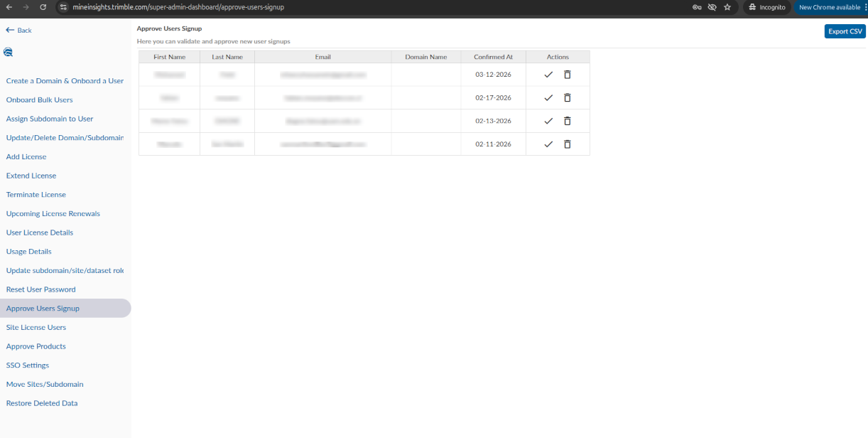Delete the signup confirmed on 02-11-2026
Viewport: 868px width, 438px height.
[567, 144]
